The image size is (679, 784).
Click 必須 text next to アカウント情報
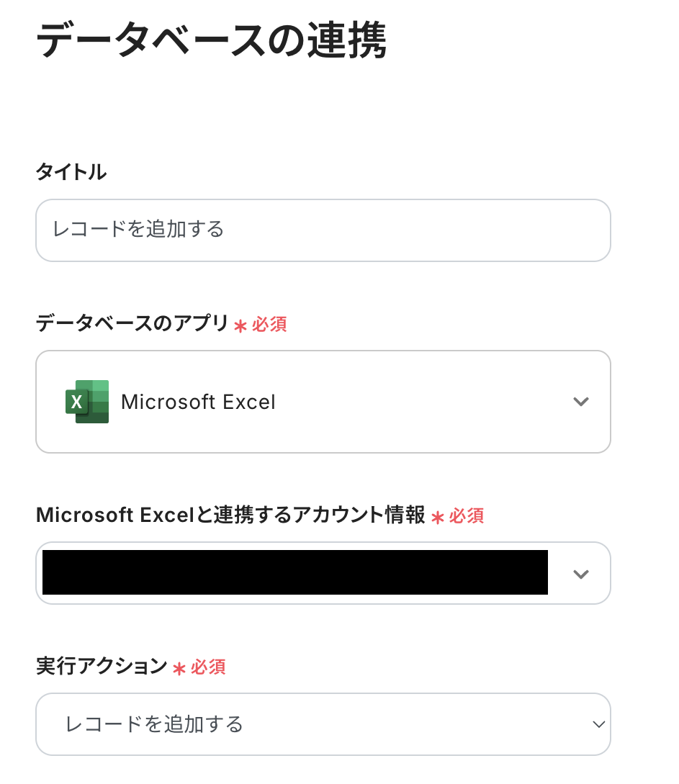pyautogui.click(x=467, y=516)
